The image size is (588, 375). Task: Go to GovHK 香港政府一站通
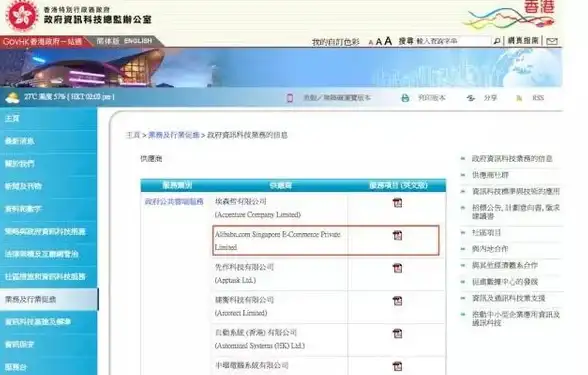pos(42,41)
